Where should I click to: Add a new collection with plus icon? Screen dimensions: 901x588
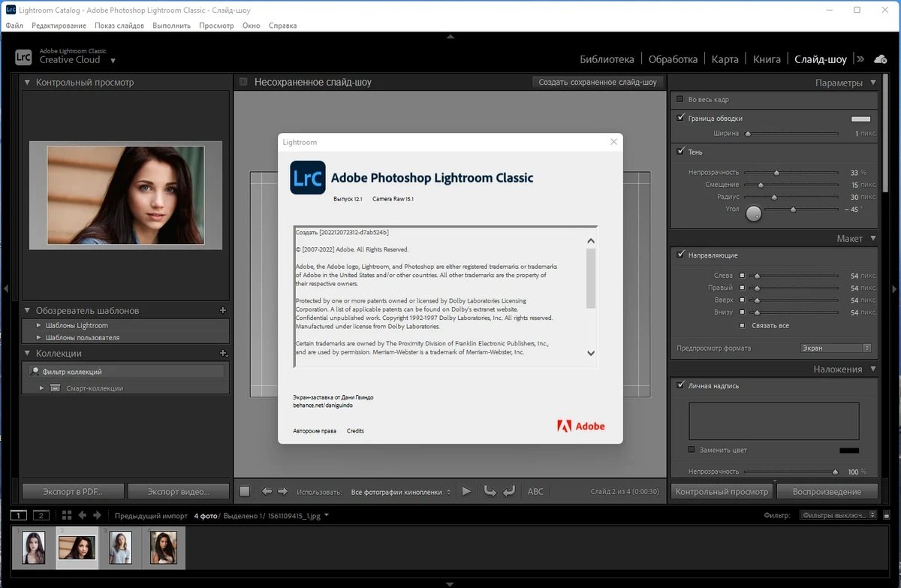223,353
